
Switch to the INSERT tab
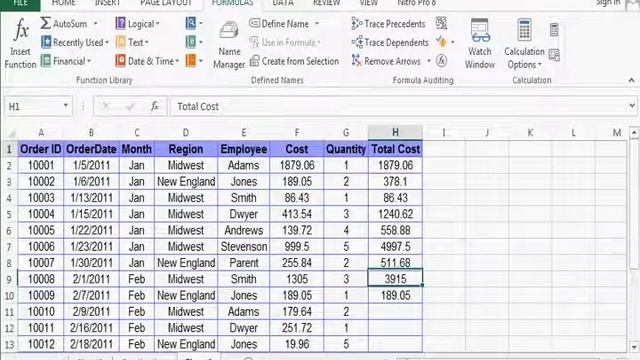point(107,3)
